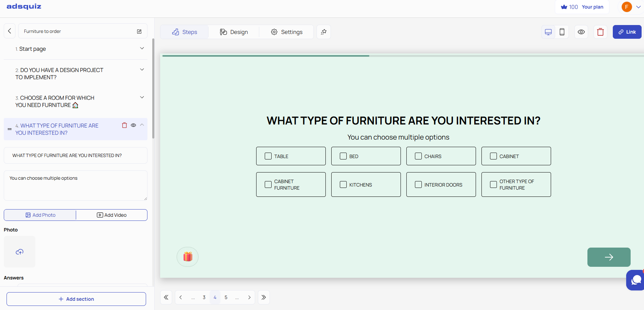Open the user account dropdown arrow
This screenshot has height=310, width=644.
pyautogui.click(x=638, y=7)
